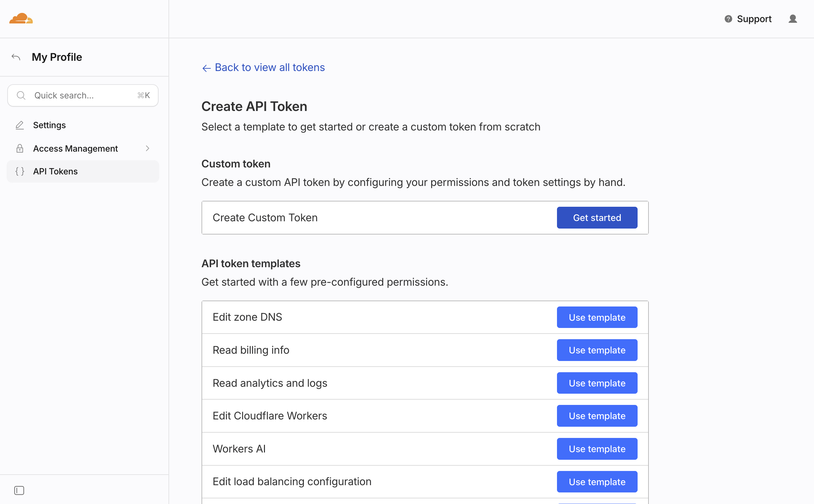Screen dimensions: 814x504
Task: Click the Support help icon
Action: (728, 19)
